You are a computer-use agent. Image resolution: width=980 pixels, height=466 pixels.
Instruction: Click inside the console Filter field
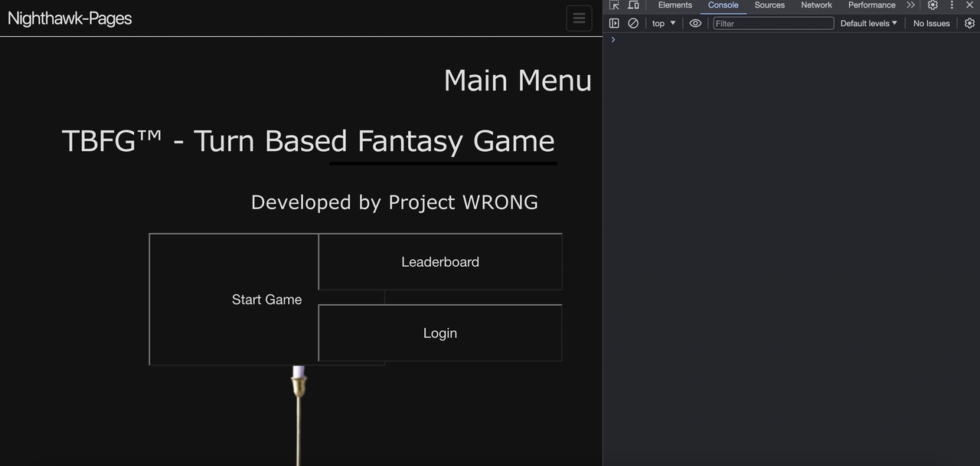pyautogui.click(x=773, y=23)
